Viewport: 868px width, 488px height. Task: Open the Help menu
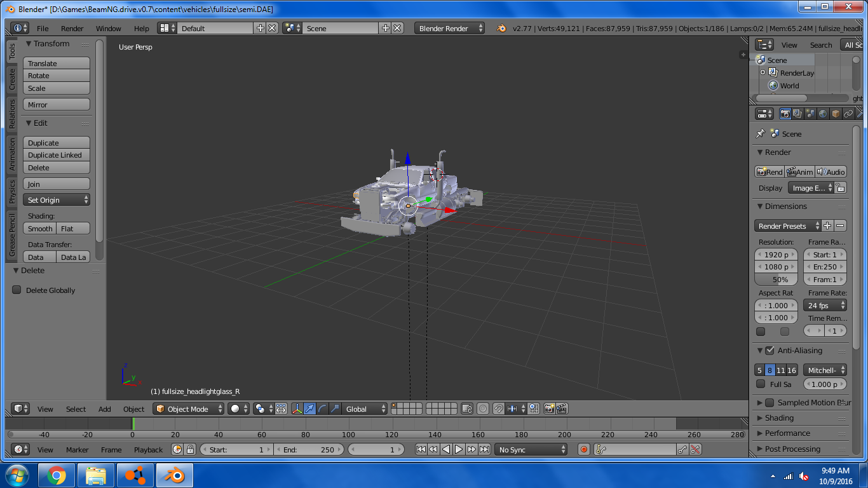coord(142,28)
